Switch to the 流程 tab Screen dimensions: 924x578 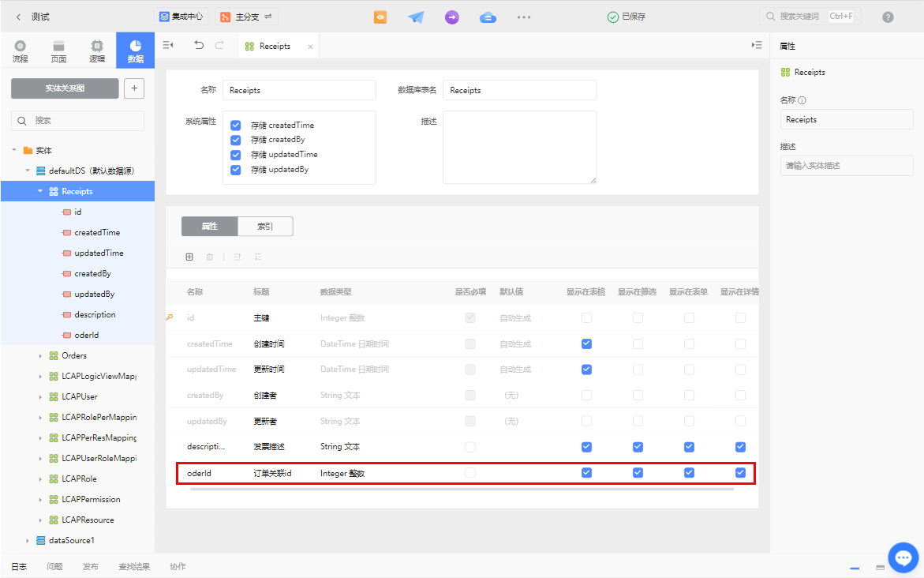click(x=20, y=51)
